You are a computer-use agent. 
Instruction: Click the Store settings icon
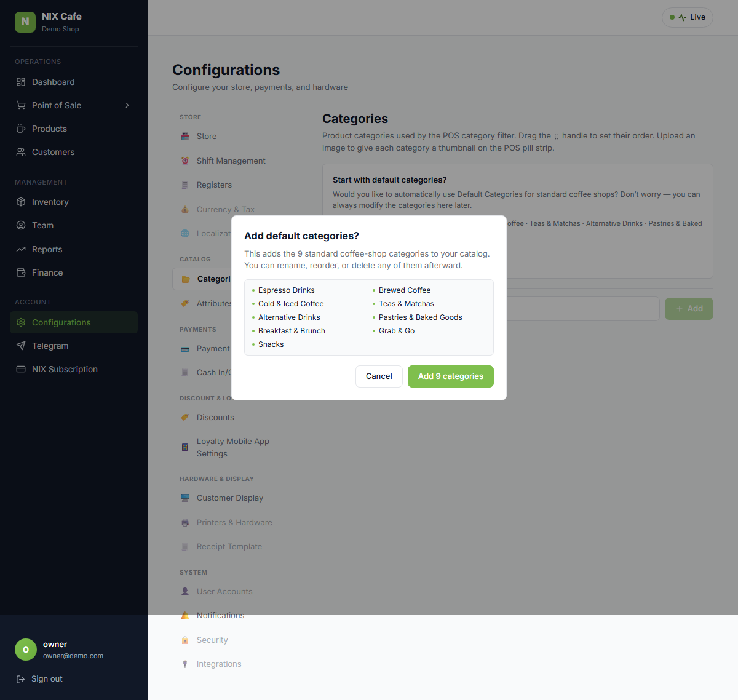pyautogui.click(x=185, y=136)
